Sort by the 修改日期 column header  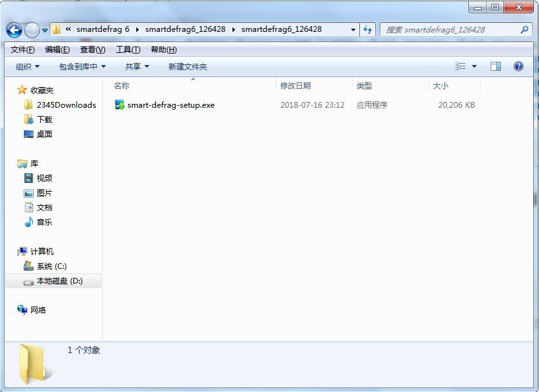[296, 85]
